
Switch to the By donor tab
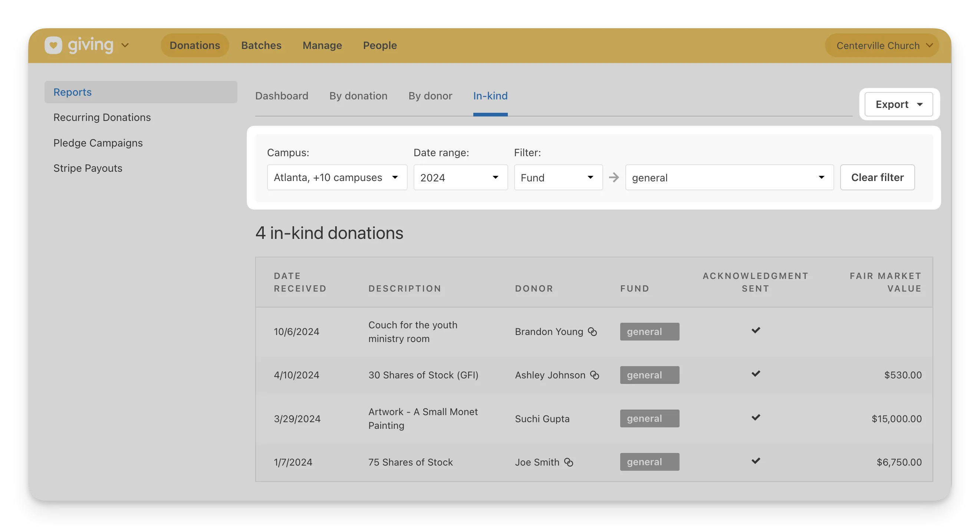coord(430,96)
